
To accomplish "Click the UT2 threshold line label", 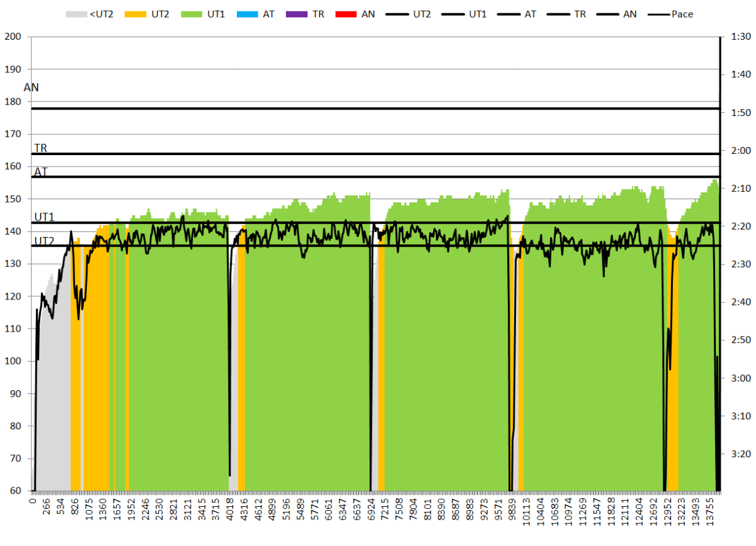I will (44, 241).
